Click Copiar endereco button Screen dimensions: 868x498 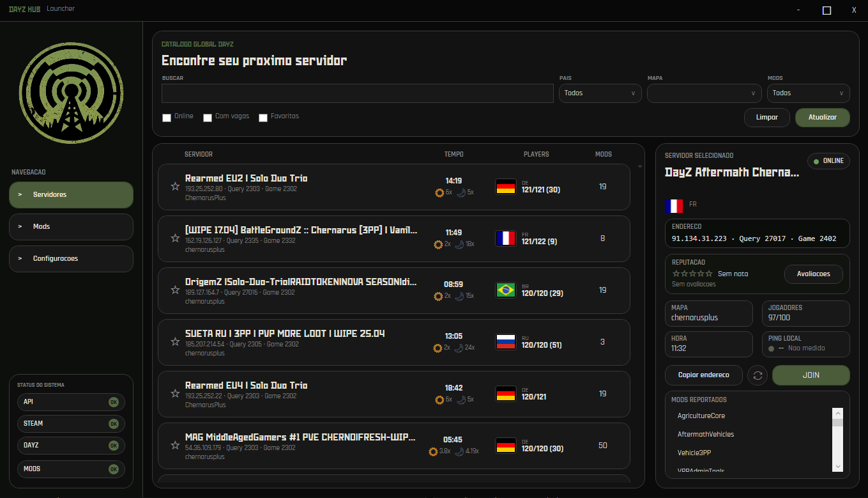pyautogui.click(x=704, y=375)
